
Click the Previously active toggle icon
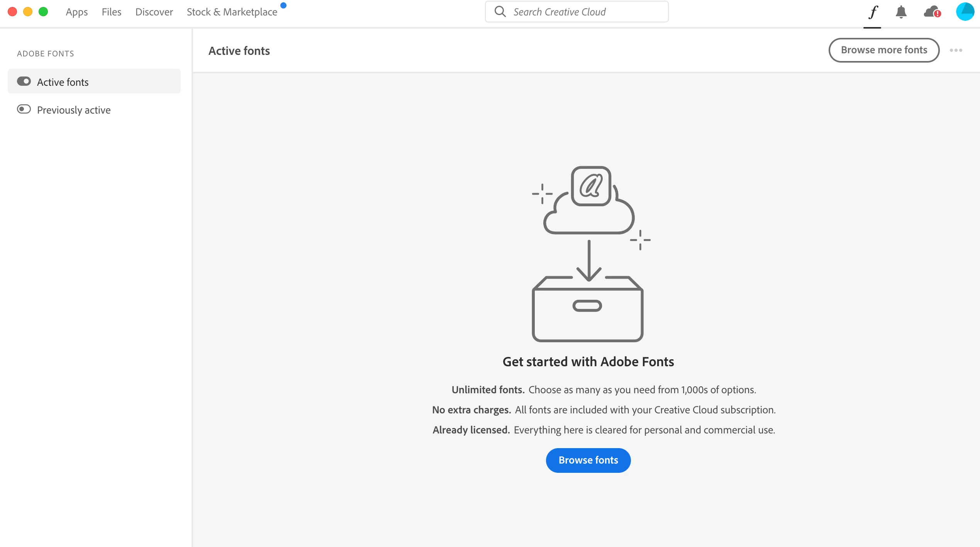[24, 109]
